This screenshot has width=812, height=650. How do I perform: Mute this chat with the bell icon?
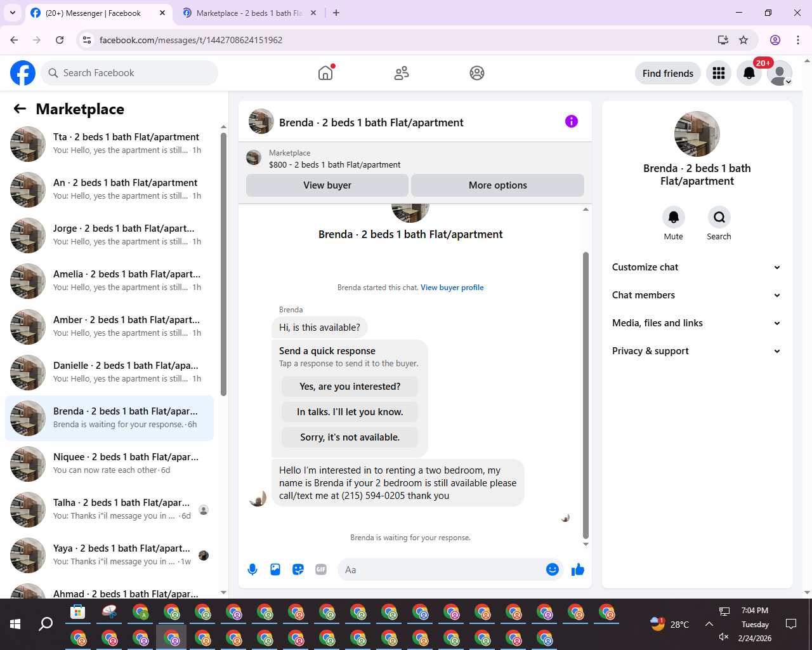click(x=674, y=217)
